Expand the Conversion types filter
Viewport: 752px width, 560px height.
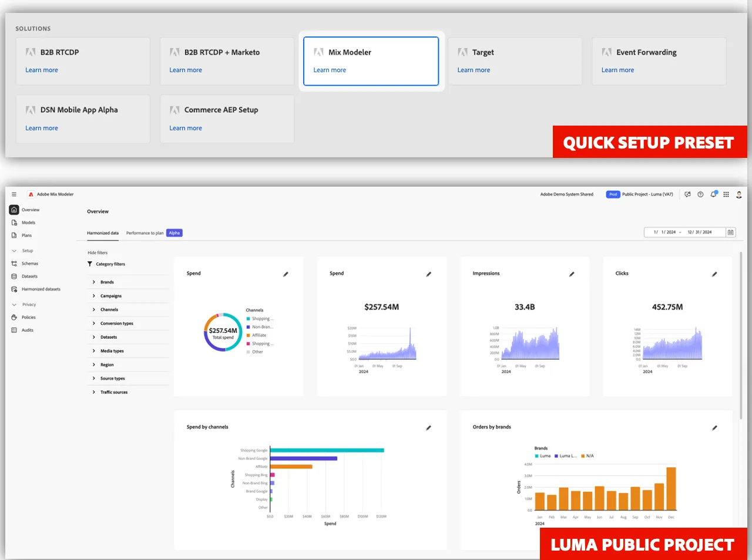tap(94, 323)
